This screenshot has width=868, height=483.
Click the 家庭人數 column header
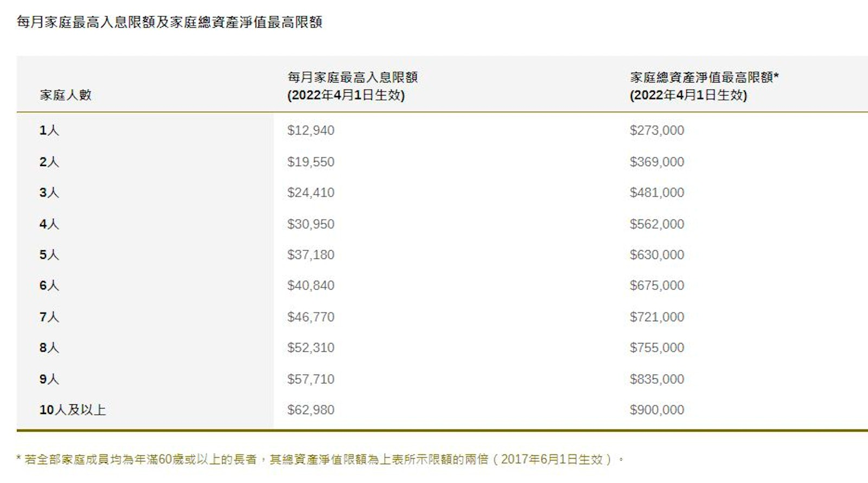click(x=66, y=95)
